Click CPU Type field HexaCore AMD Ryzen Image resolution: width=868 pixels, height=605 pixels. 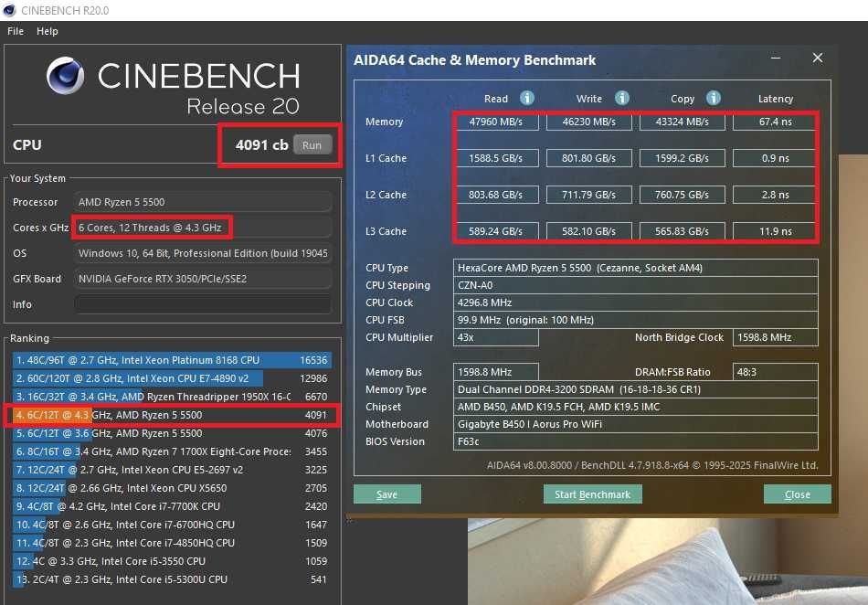pyautogui.click(x=636, y=268)
